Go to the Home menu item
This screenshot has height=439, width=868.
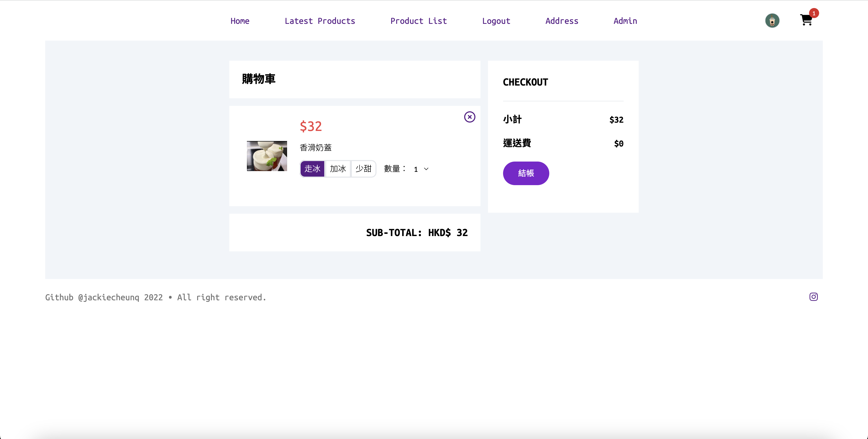pyautogui.click(x=240, y=21)
